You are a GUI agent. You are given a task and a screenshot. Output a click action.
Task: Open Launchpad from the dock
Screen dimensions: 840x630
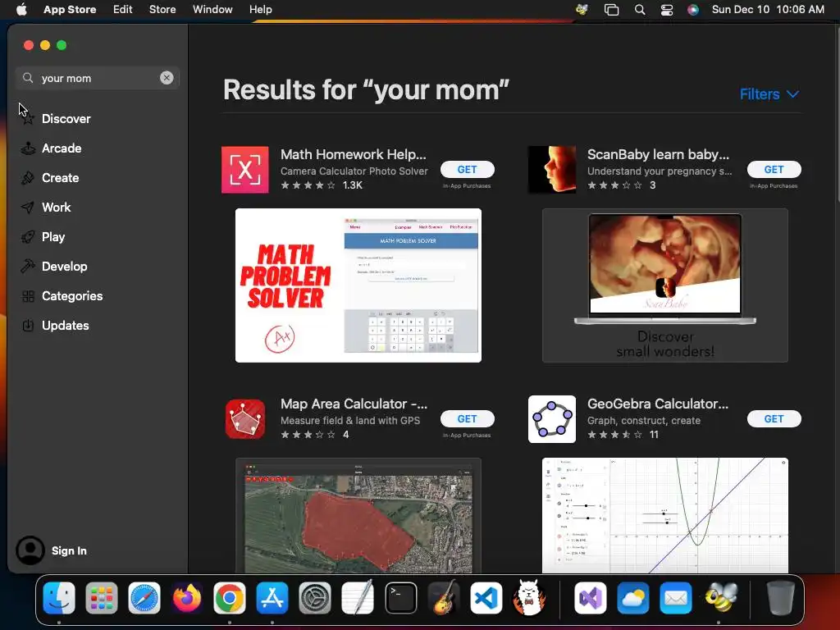tap(101, 598)
